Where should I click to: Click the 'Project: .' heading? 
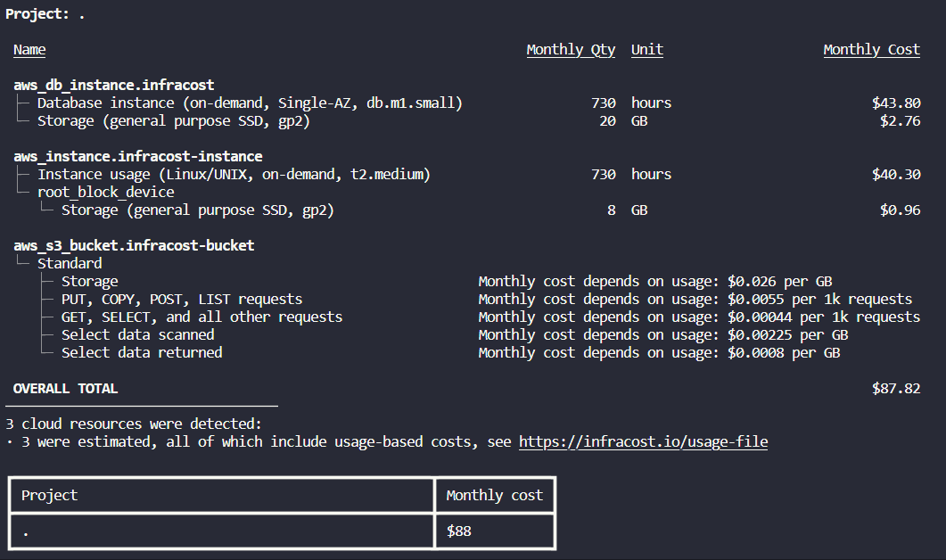coord(45,14)
